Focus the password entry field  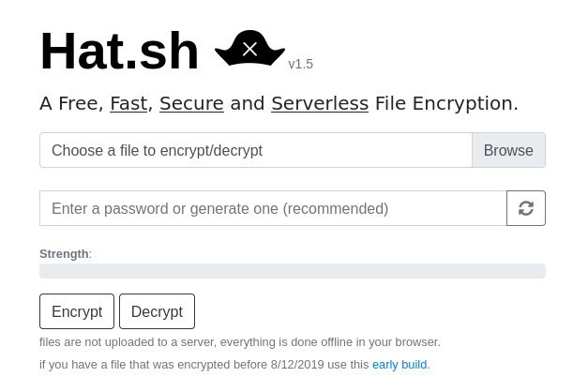point(273,208)
